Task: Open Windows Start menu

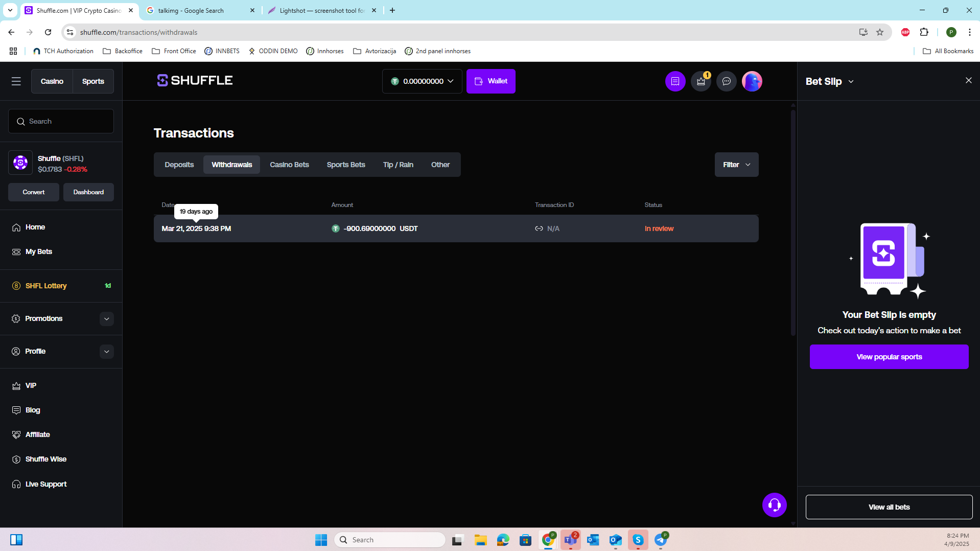Action: [321, 540]
